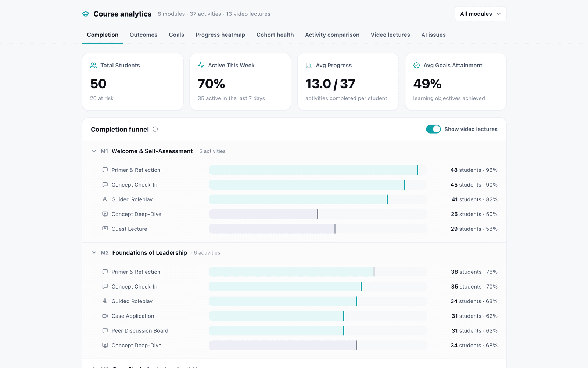Click the Total Students people icon

click(x=93, y=65)
